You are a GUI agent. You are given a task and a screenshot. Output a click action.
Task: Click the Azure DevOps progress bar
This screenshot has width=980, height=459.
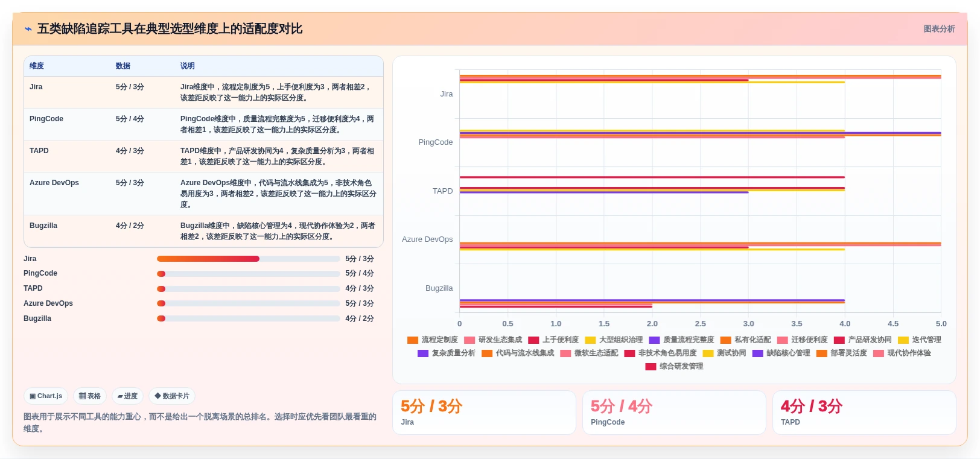248,303
